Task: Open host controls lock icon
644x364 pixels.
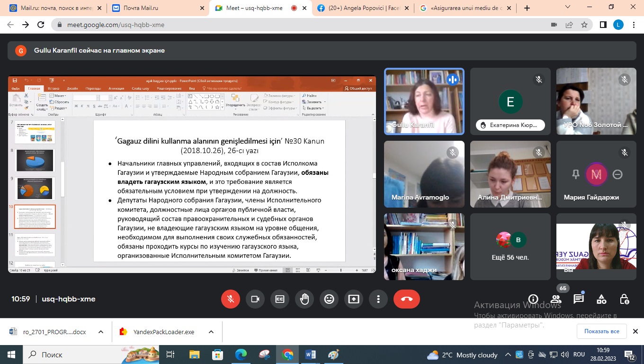Action: [624, 299]
